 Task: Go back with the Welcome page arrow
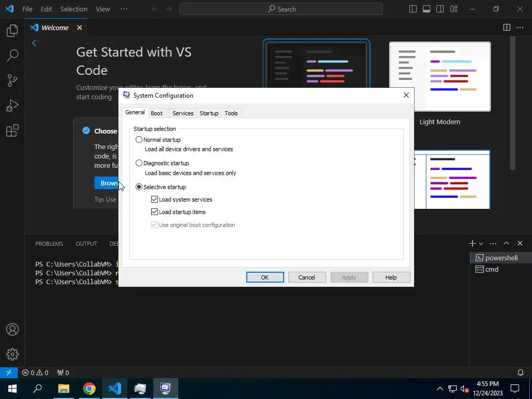[34, 43]
